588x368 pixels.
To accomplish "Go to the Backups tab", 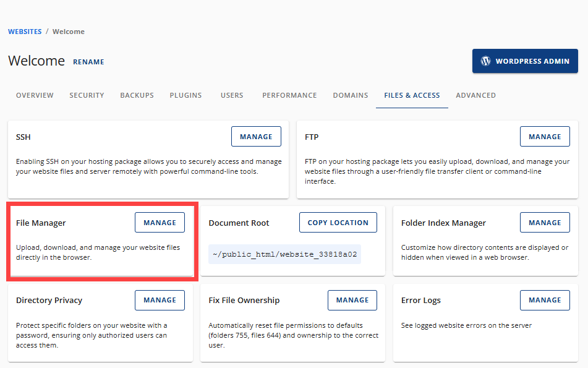I will 137,95.
